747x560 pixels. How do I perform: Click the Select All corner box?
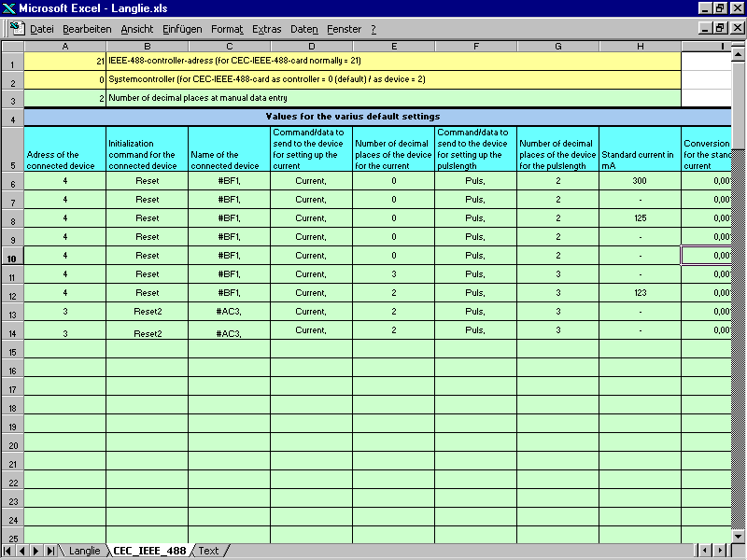[x=12, y=46]
